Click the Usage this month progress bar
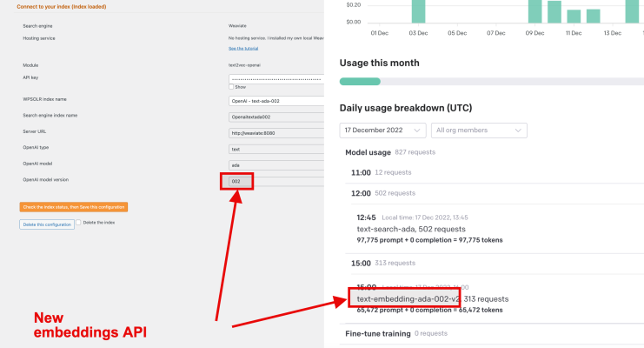644x348 pixels. tap(492, 82)
